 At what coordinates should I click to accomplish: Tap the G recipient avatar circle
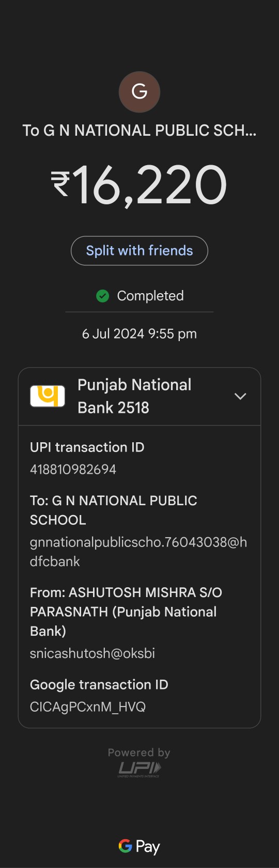point(139,92)
